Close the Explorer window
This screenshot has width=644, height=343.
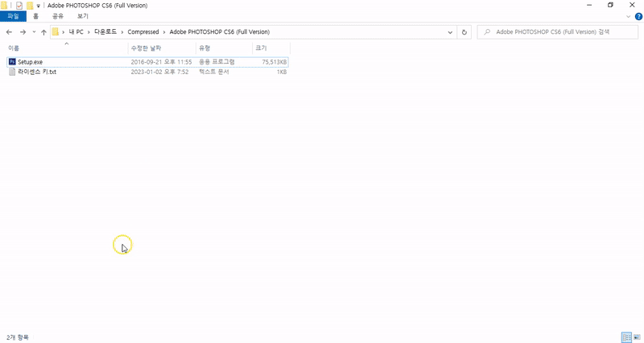632,6
